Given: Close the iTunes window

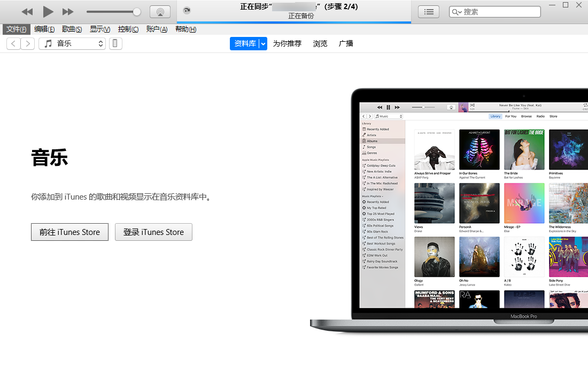Looking at the screenshot, I should 579,5.
